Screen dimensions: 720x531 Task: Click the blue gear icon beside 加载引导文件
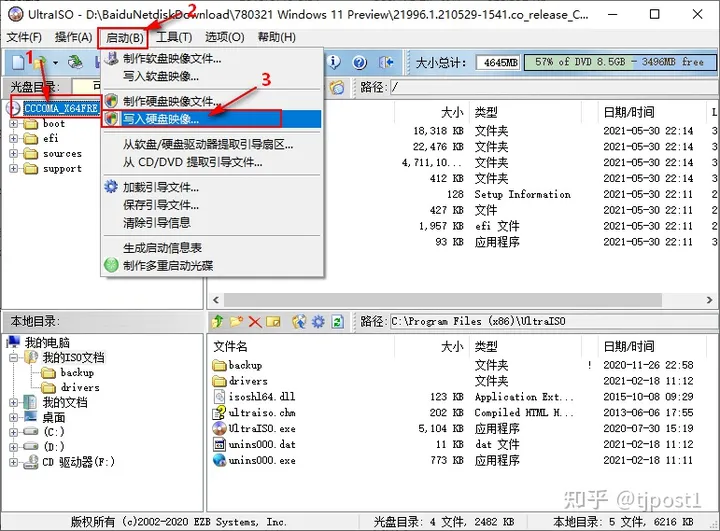click(111, 186)
